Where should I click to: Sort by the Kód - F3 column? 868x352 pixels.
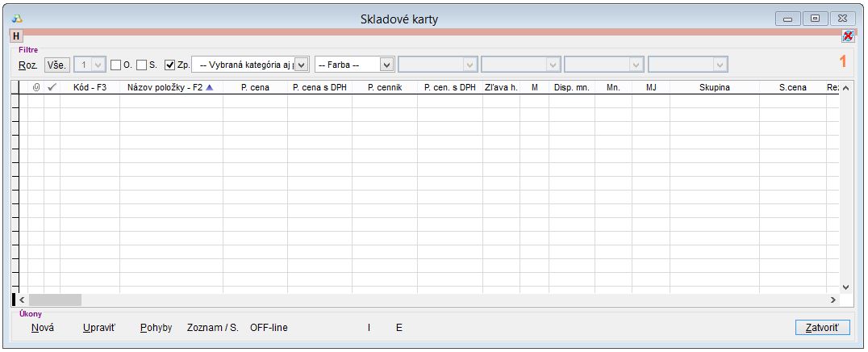click(90, 87)
